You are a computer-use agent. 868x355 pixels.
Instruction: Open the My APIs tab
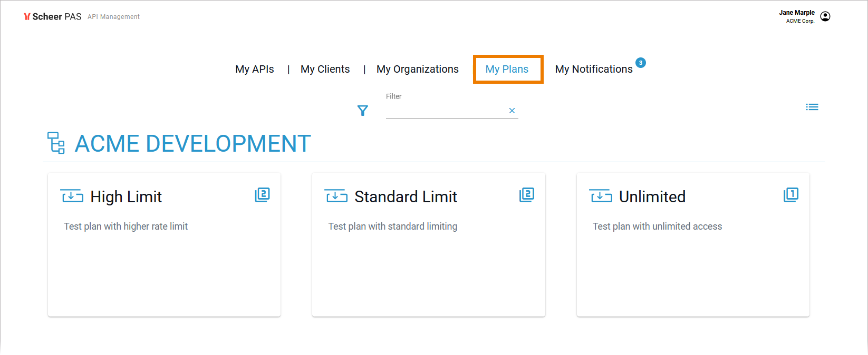tap(255, 69)
